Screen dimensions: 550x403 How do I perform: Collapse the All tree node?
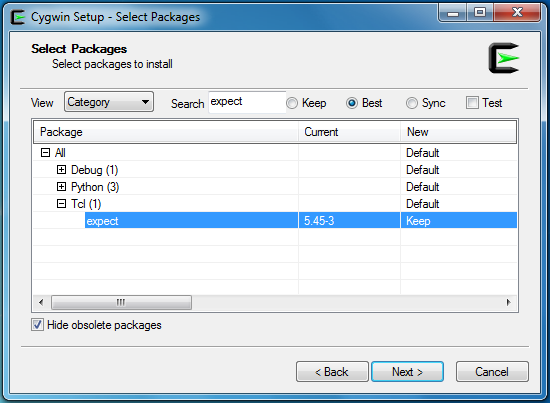point(45,153)
